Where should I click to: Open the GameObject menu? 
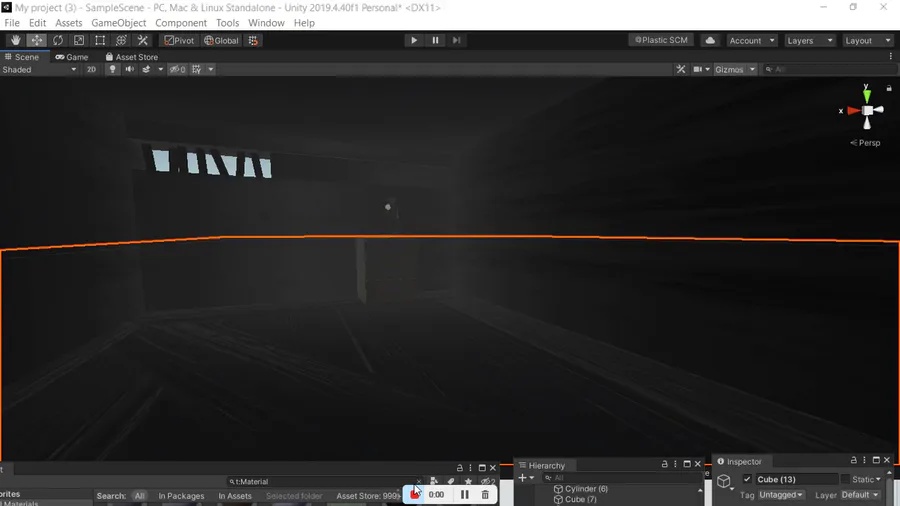pyautogui.click(x=119, y=23)
